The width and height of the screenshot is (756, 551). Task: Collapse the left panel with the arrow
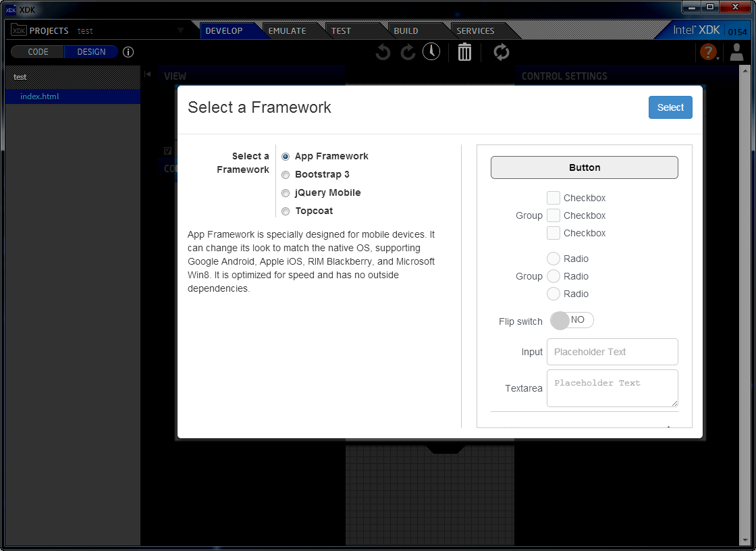(x=148, y=74)
